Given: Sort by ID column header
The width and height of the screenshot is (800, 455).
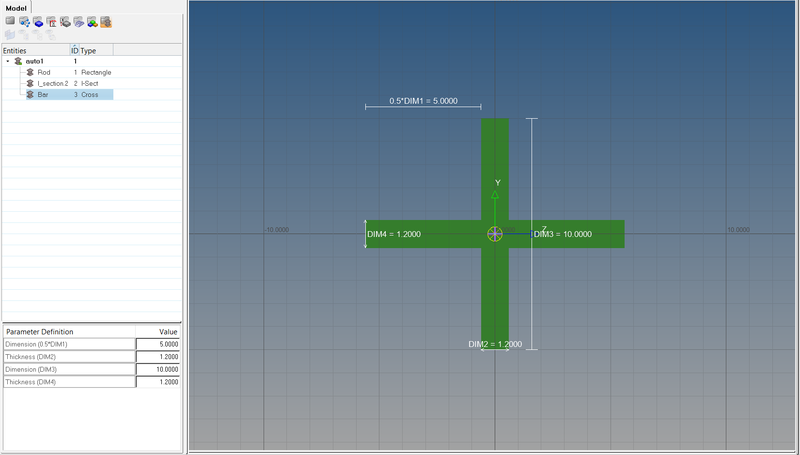Looking at the screenshot, I should [74, 50].
